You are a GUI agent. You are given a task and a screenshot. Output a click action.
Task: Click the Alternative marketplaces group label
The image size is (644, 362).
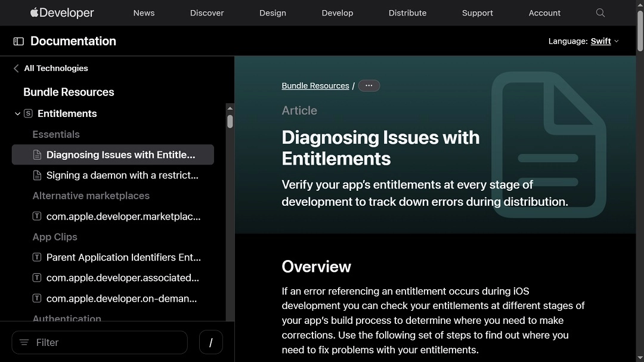pyautogui.click(x=91, y=196)
